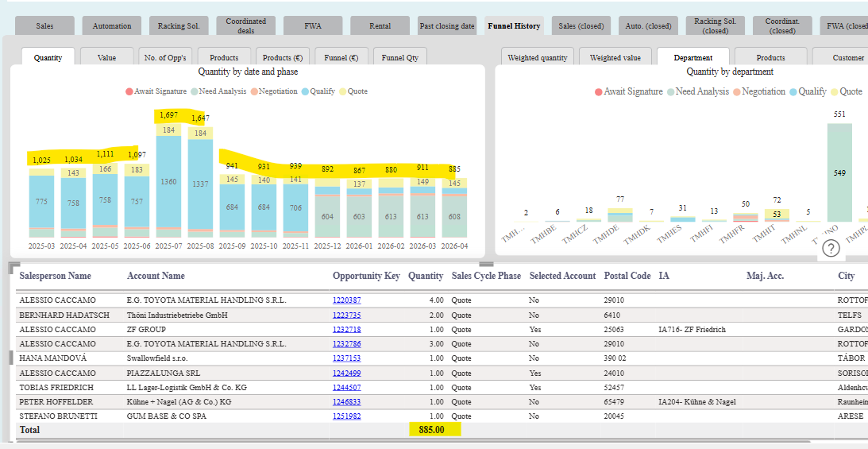Click the IA204- Kühne & Nagel cell

[x=697, y=402]
